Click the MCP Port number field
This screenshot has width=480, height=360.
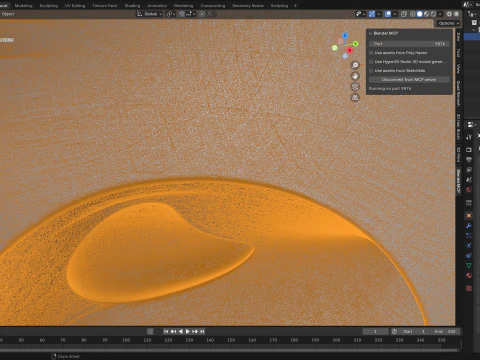pos(409,44)
